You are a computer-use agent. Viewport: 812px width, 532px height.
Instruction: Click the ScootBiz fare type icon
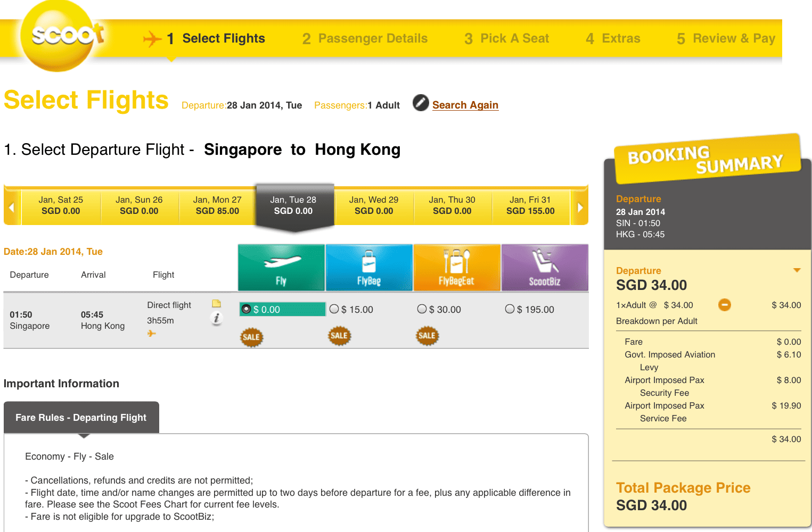tap(545, 268)
